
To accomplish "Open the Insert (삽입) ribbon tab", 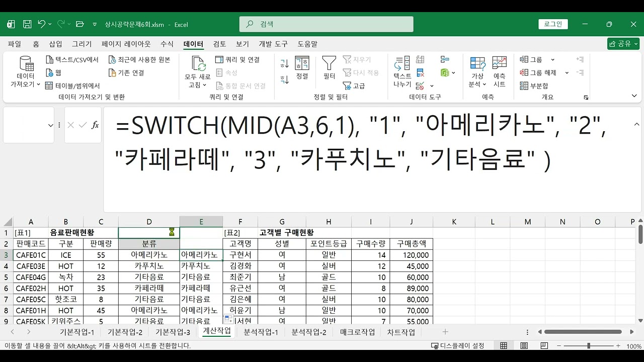I will tap(55, 44).
